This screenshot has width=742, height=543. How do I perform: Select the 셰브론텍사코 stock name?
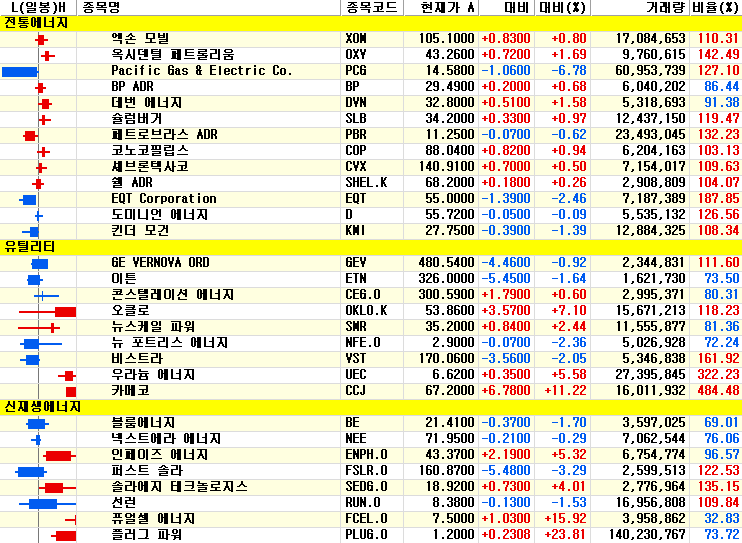tap(150, 167)
